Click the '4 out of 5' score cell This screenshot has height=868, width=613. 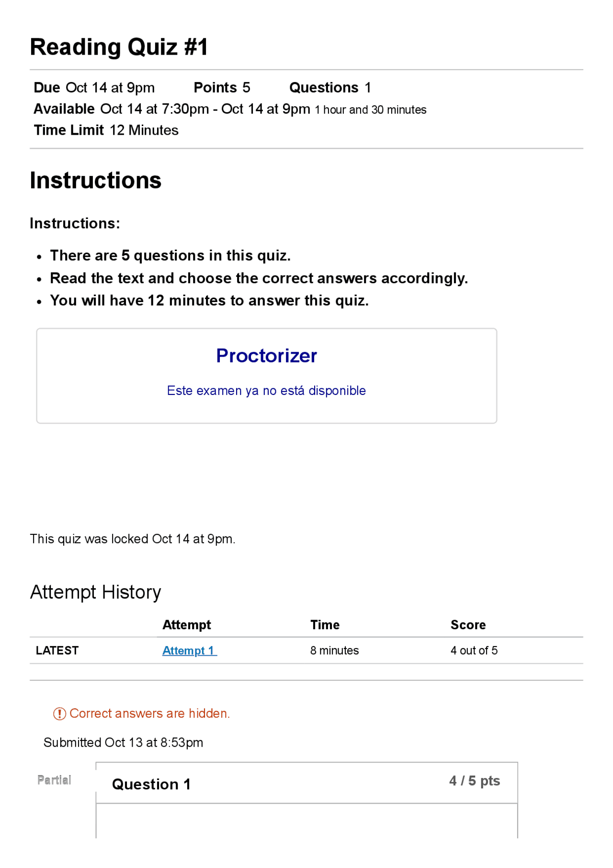pyautogui.click(x=474, y=650)
